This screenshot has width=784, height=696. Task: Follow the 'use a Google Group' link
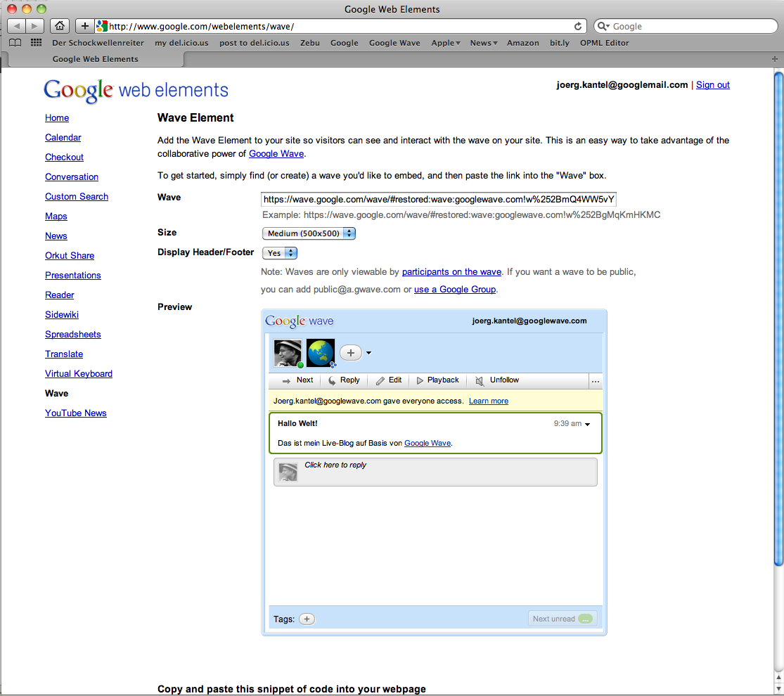tap(455, 290)
